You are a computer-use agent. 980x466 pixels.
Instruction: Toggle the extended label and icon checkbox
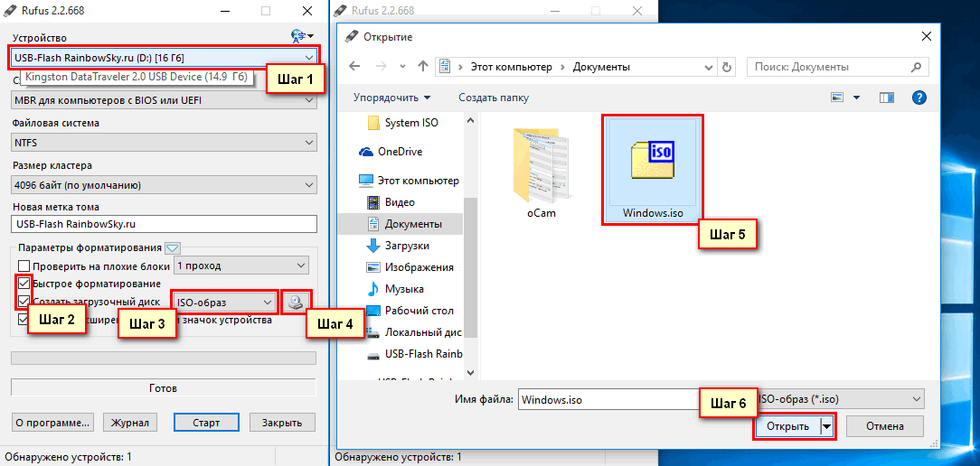[x=24, y=320]
